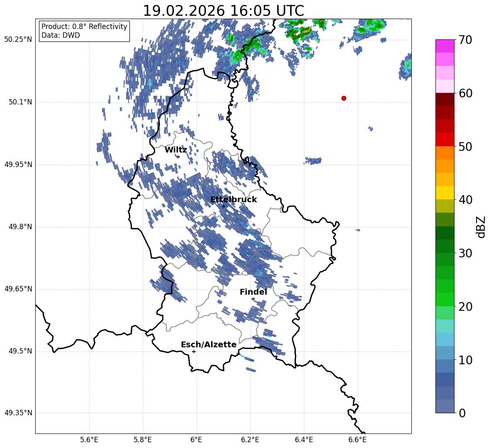
Task: Click the dBZ colorbar axis label
Action: [x=481, y=227]
